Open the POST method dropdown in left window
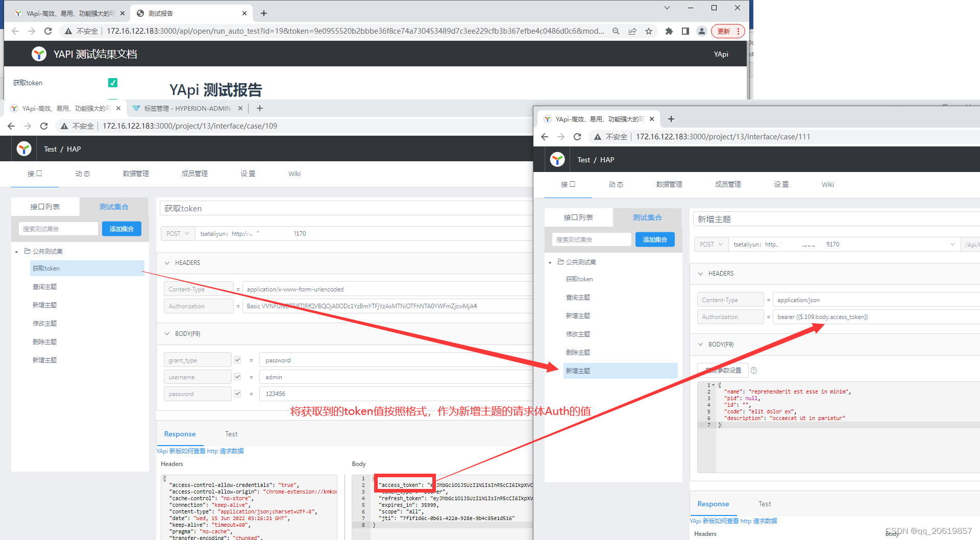 (178, 233)
